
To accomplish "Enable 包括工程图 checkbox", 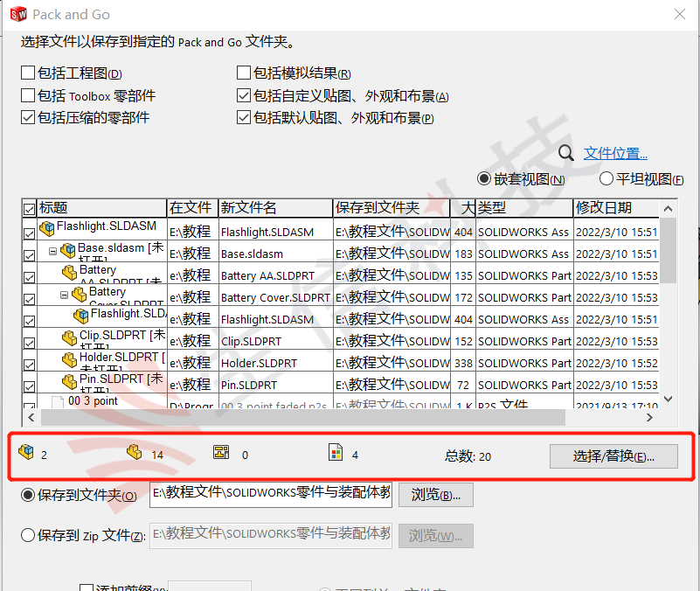I will 28,73.
